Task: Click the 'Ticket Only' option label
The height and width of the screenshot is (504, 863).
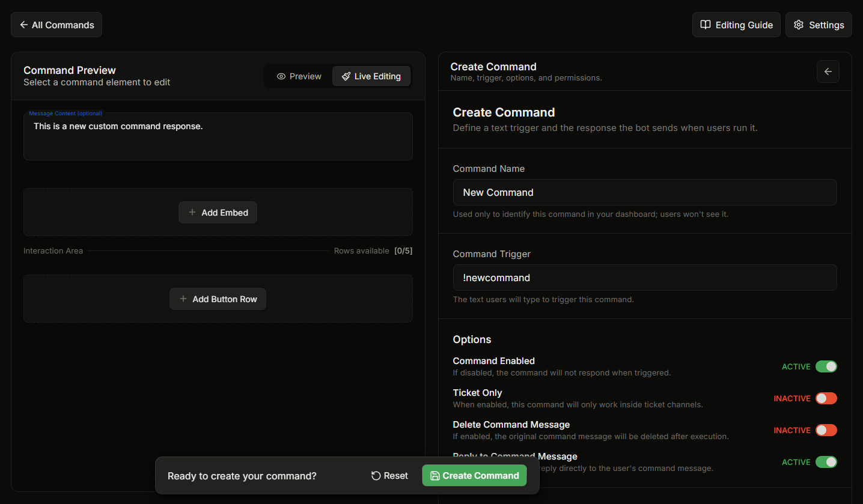Action: coord(477,393)
